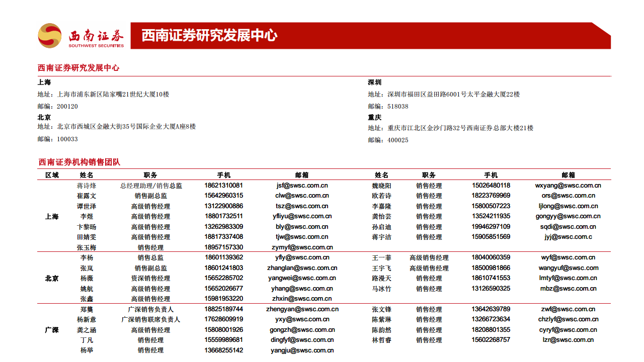Click the title cell 资深销售经理
The height and width of the screenshot is (362, 644).
[151, 278]
